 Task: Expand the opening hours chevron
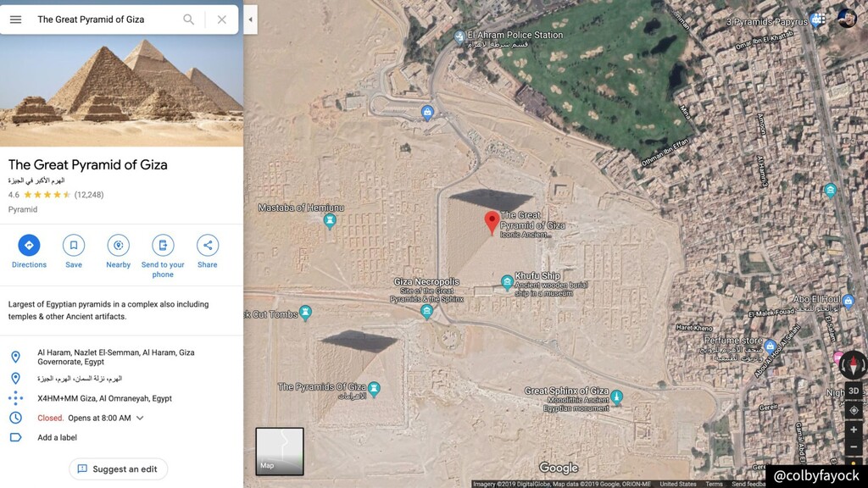(140, 419)
